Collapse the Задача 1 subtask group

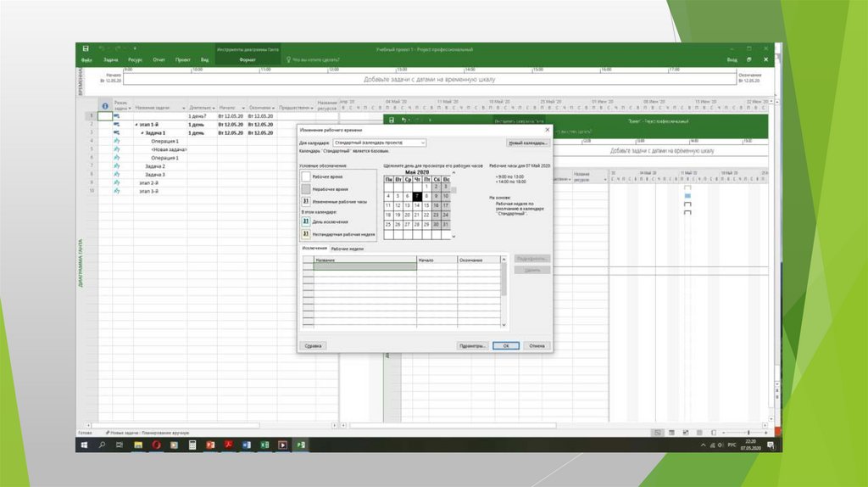141,133
